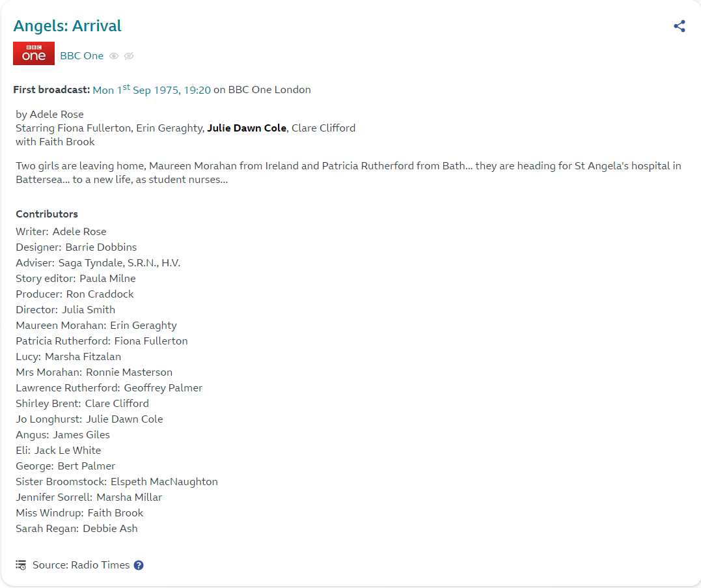This screenshot has width=701, height=588.
Task: Click the BBC One red logo
Action: point(34,54)
